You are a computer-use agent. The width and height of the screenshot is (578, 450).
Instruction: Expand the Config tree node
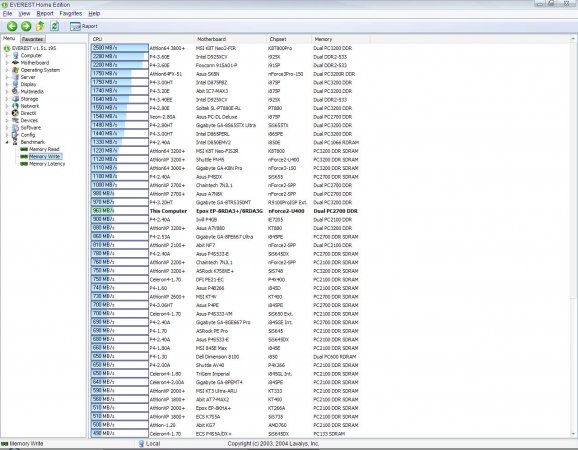(7, 135)
